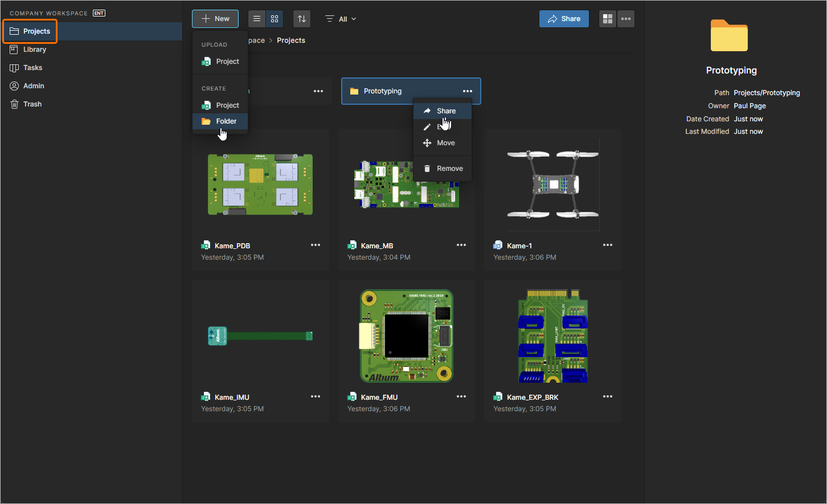Expand the All filter dropdown
Image resolution: width=827 pixels, height=504 pixels.
click(341, 18)
